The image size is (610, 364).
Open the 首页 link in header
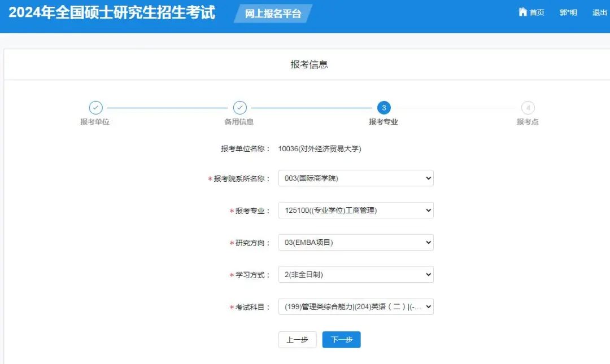tap(537, 12)
